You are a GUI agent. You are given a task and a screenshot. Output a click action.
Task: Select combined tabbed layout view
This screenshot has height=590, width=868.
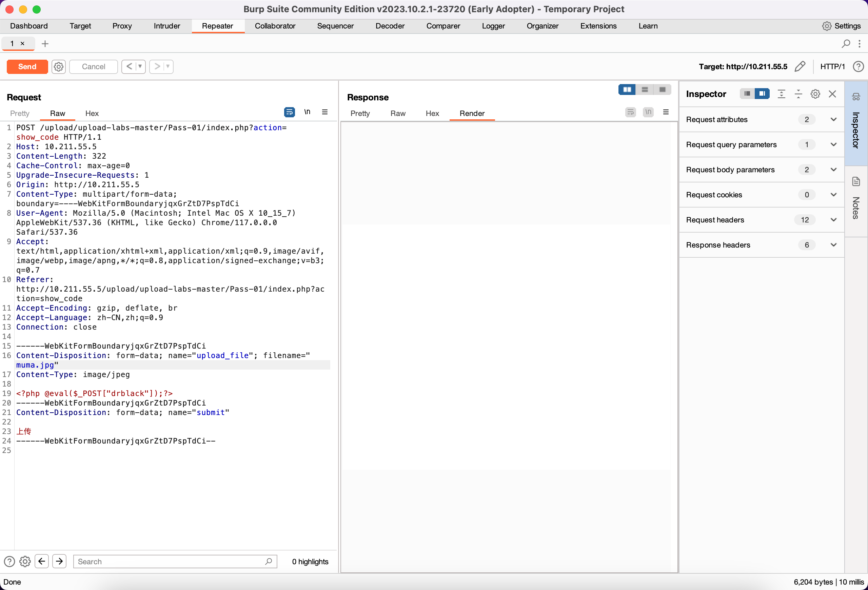point(662,89)
